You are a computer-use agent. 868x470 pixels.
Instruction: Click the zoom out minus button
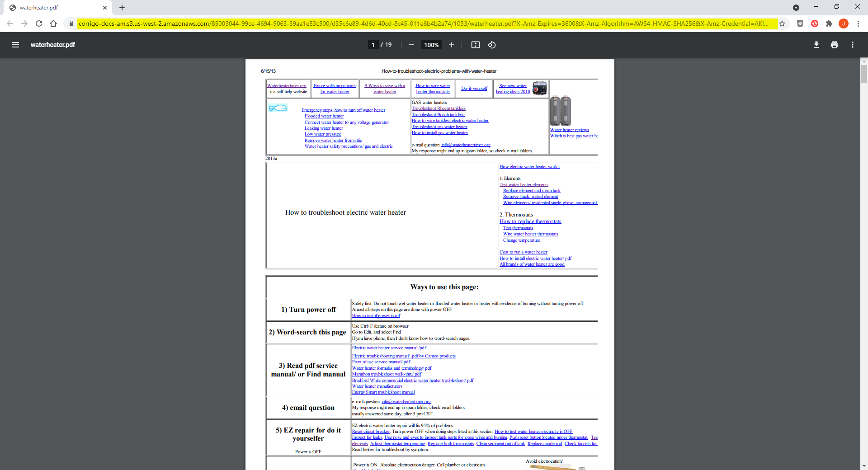411,45
